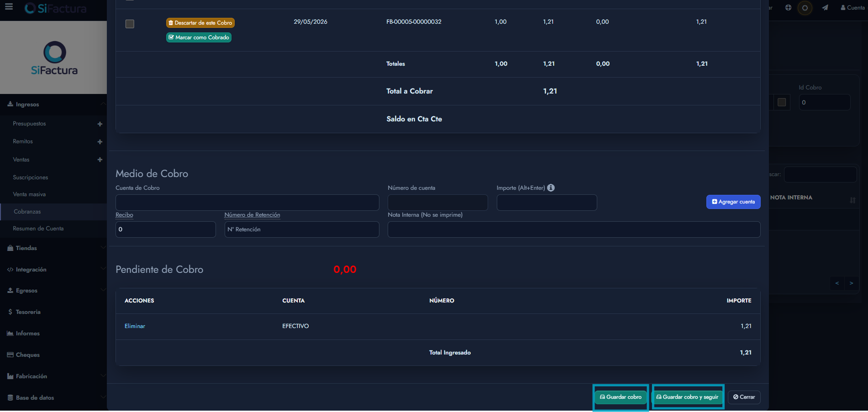Click the date 29/05/2026
The height and width of the screenshot is (412, 868).
coord(310,22)
